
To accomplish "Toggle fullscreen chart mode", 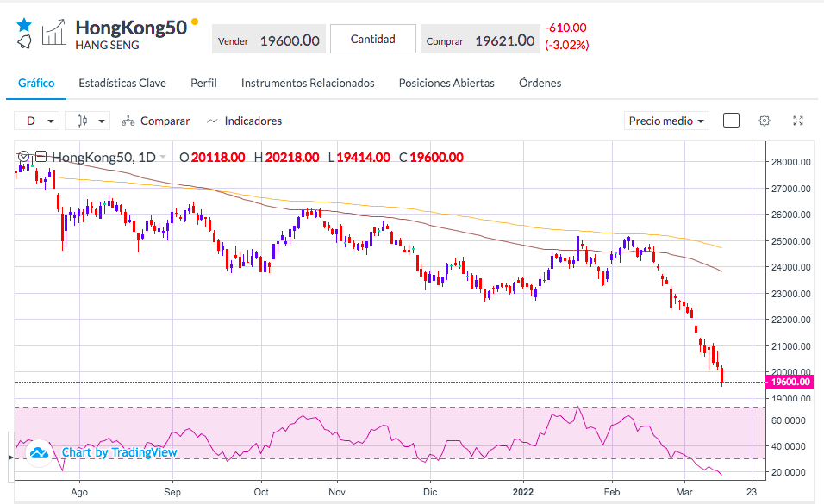I will click(798, 121).
